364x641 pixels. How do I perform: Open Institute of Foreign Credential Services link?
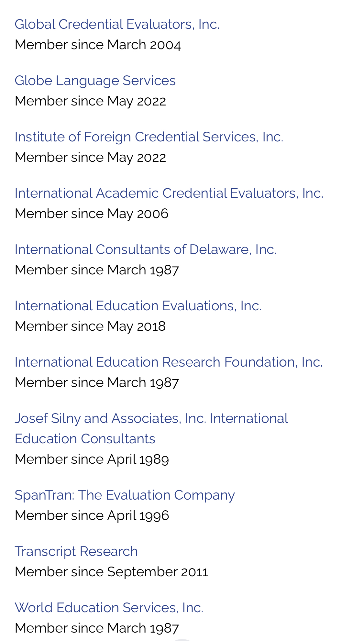point(149,137)
